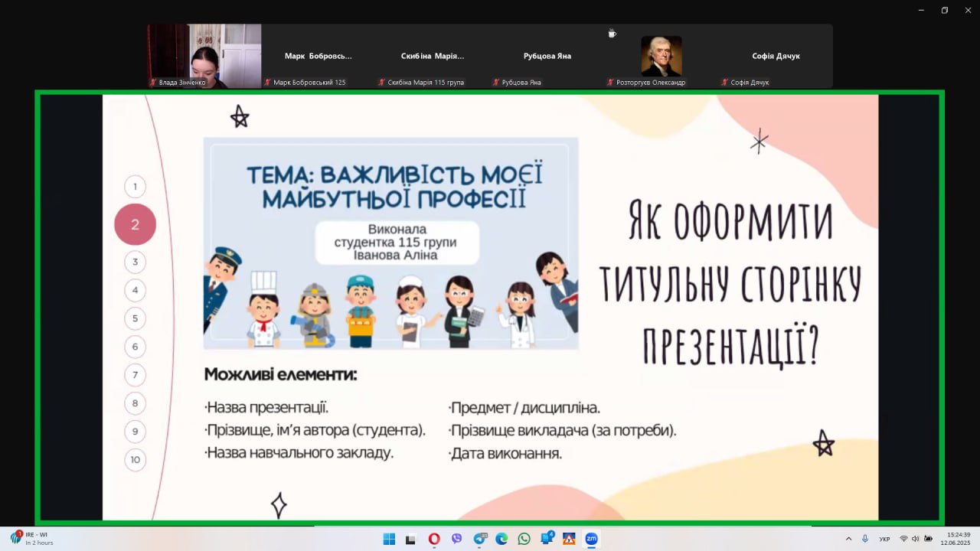Open Wi-Fi network settings in tray
980x551 pixels.
pos(903,539)
